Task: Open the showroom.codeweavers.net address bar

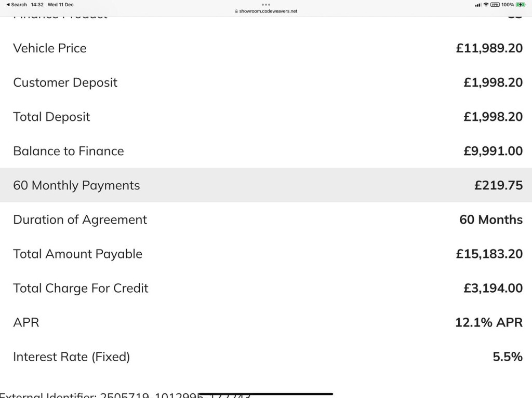Action: click(x=268, y=11)
